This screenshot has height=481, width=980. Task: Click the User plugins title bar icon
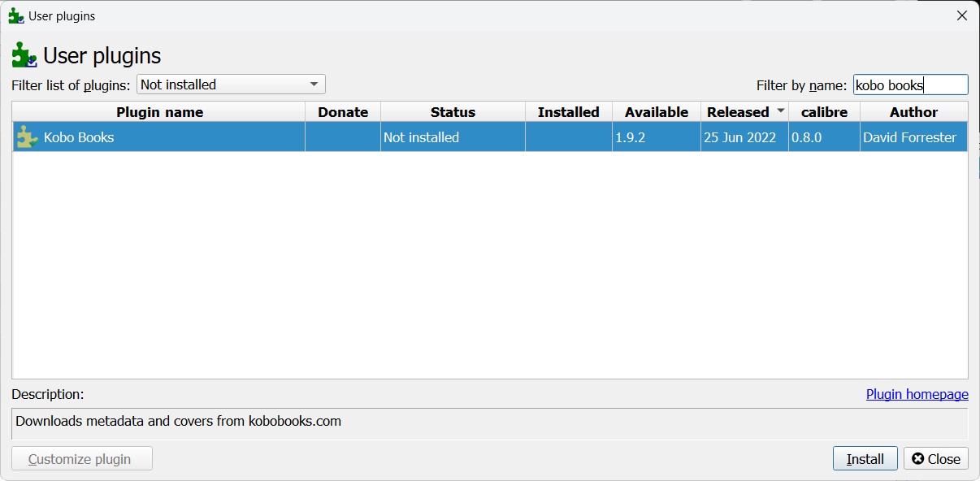coord(16,15)
